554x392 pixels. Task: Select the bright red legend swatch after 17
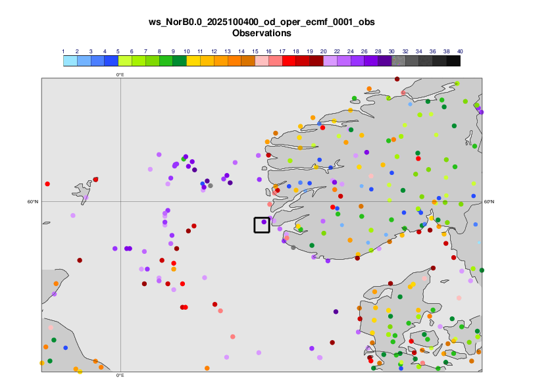tap(289, 61)
